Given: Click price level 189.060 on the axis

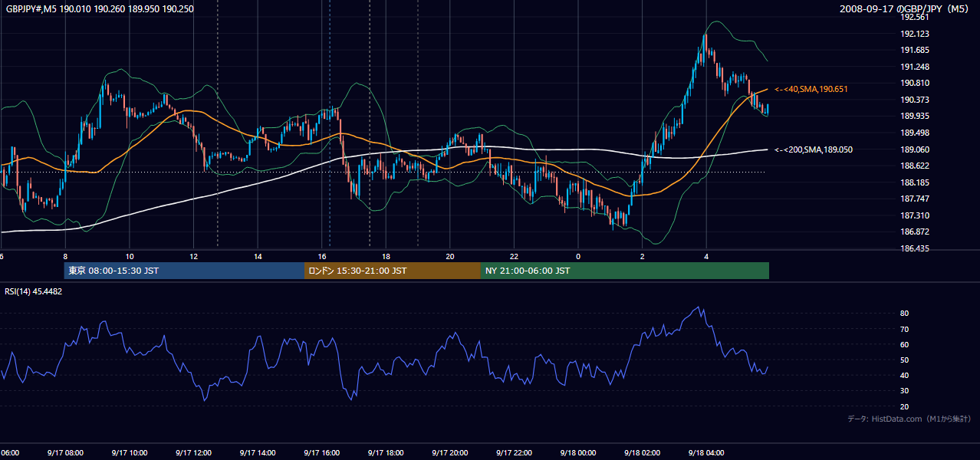Looking at the screenshot, I should 916,149.
